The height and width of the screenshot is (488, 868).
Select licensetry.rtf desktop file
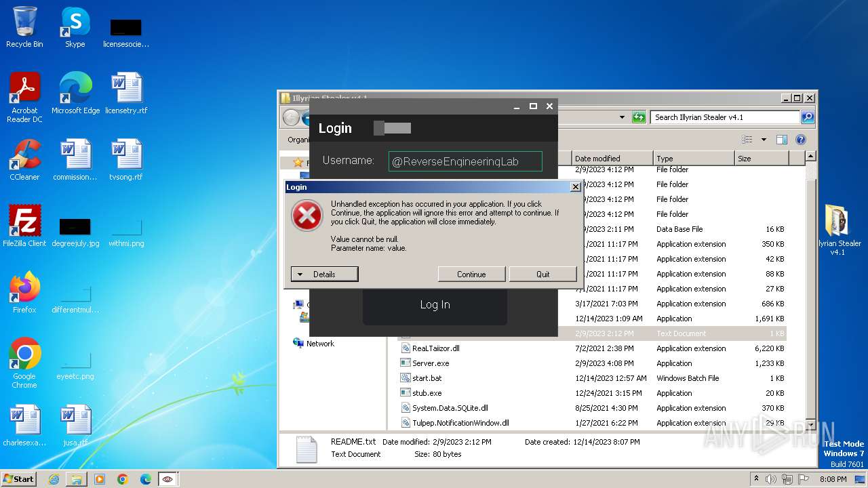(126, 94)
